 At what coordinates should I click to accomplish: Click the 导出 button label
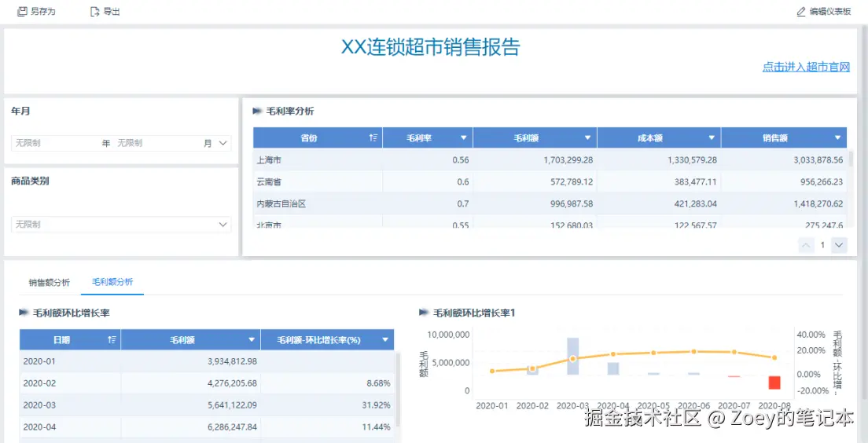coord(112,12)
